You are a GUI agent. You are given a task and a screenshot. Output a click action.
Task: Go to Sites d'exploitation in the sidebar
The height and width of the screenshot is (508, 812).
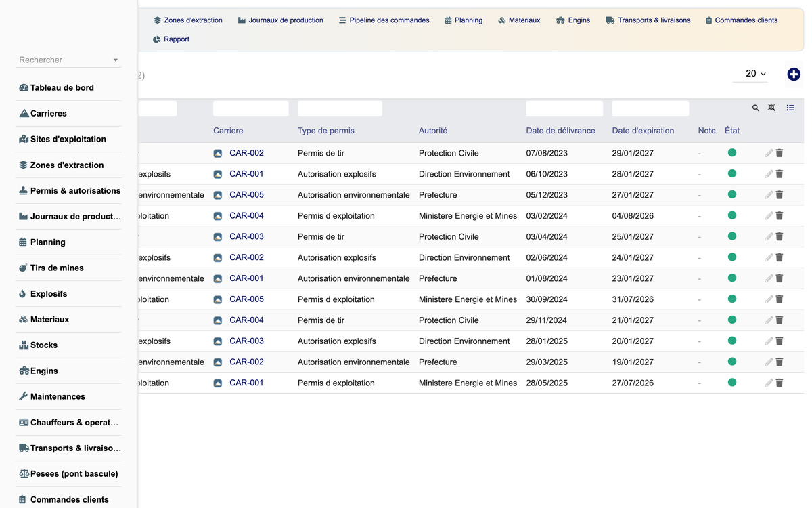coord(69,140)
